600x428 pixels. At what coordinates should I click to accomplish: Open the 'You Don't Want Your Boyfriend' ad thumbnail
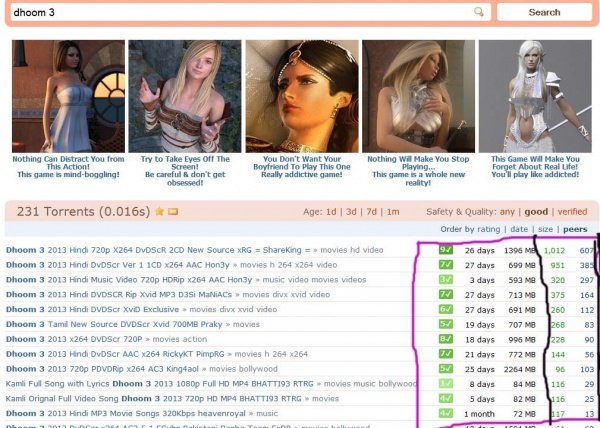point(302,96)
